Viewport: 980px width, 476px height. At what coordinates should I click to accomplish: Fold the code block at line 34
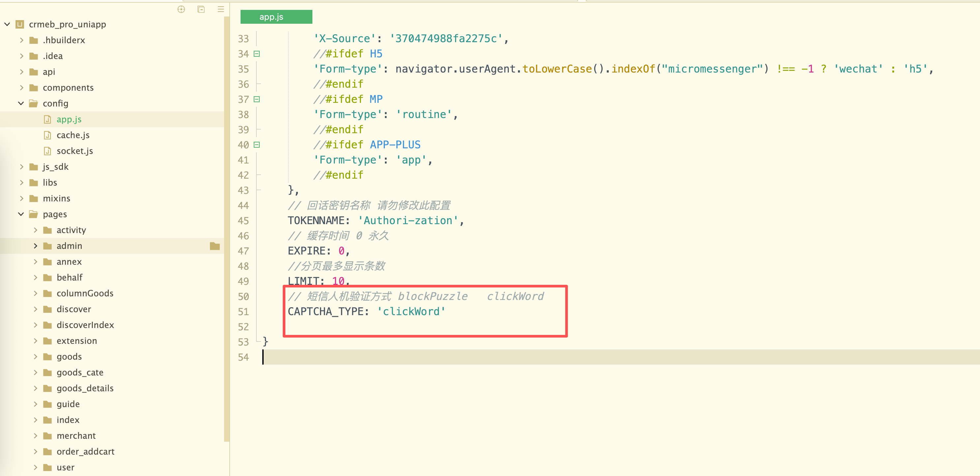[x=257, y=54]
